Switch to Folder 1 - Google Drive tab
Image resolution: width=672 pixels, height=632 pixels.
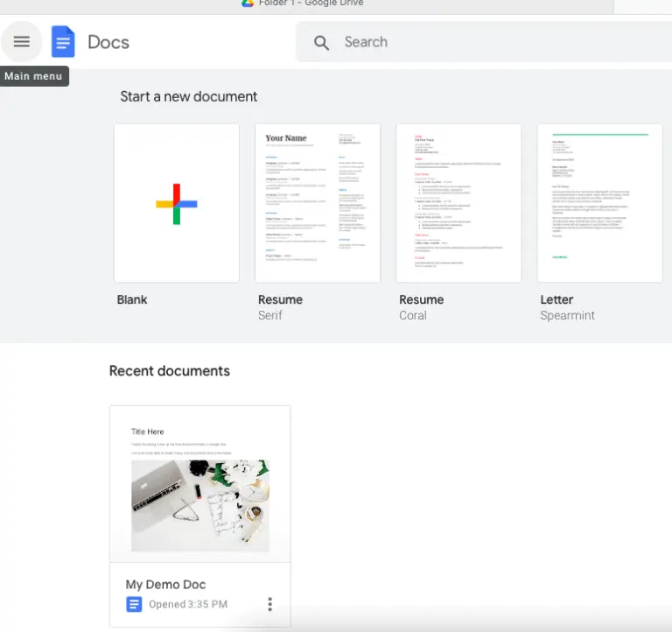pos(311,4)
